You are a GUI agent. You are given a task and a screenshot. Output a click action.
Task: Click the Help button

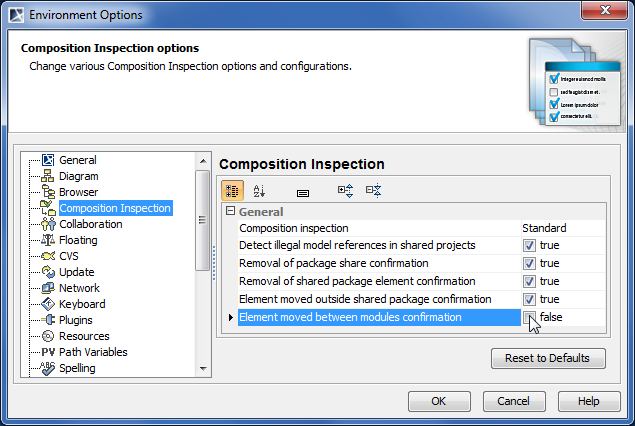[589, 401]
